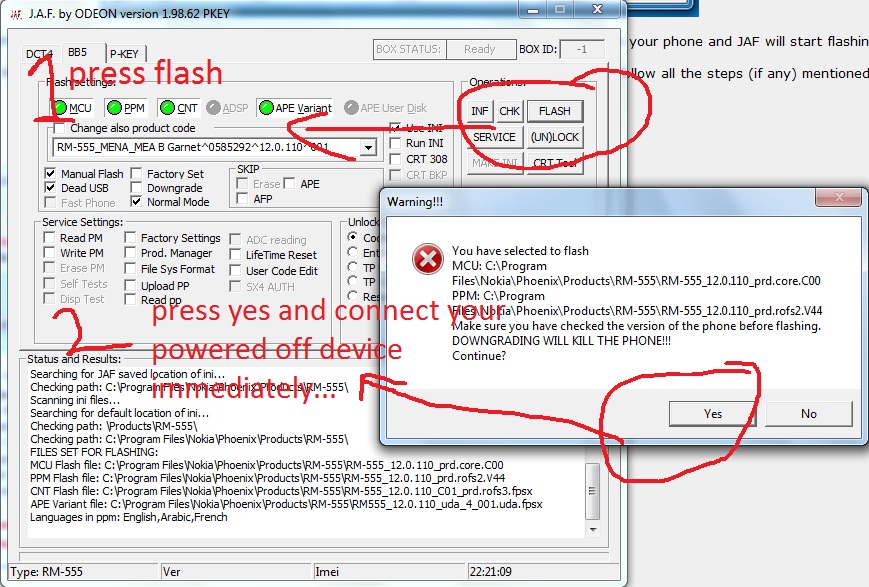Click the status log scrollbar thumb
Viewport: 869px width, 587px height.
[x=592, y=491]
